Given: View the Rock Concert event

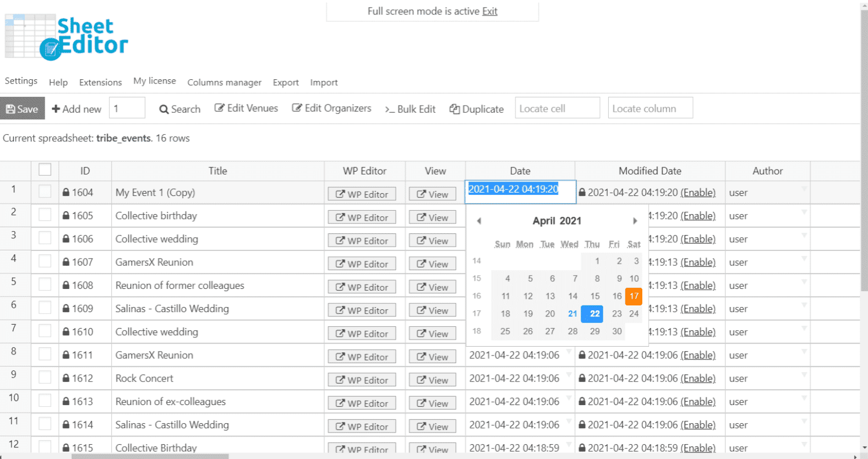Looking at the screenshot, I should coord(433,380).
